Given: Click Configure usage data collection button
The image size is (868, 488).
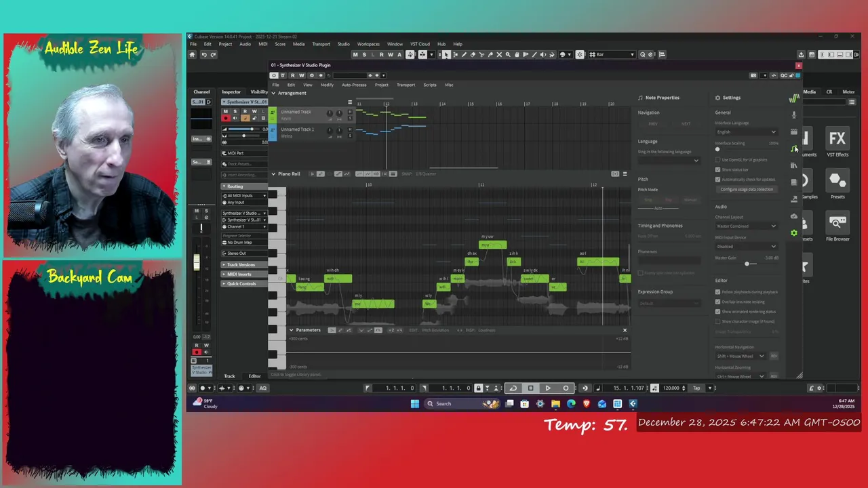Looking at the screenshot, I should pyautogui.click(x=747, y=190).
